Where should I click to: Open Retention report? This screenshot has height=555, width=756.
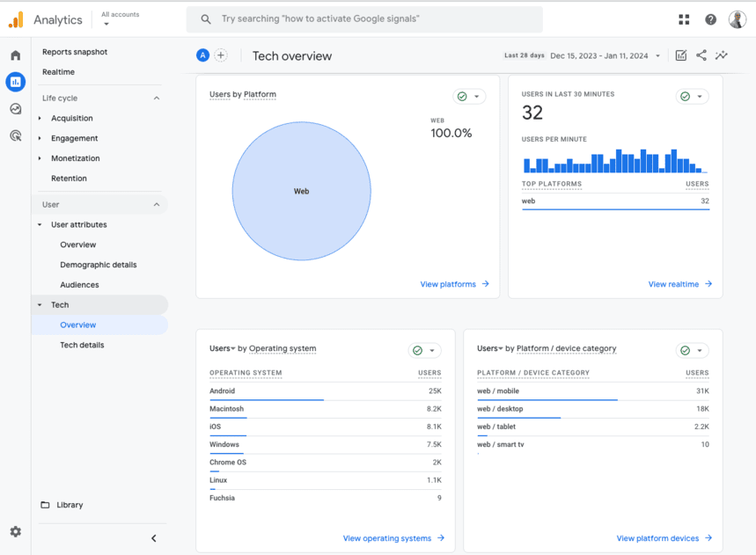point(69,179)
